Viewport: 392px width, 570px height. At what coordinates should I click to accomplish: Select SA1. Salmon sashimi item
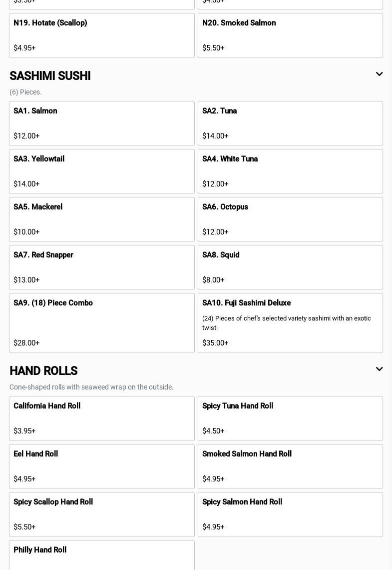point(101,123)
